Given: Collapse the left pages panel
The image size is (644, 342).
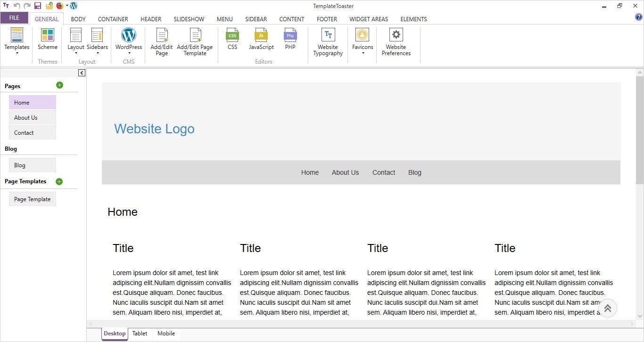Looking at the screenshot, I should [x=82, y=73].
